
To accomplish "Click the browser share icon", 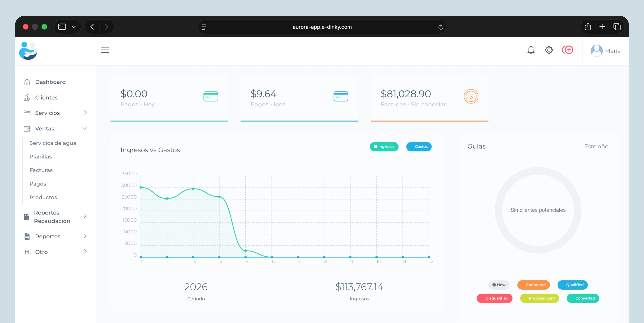I will (x=588, y=27).
